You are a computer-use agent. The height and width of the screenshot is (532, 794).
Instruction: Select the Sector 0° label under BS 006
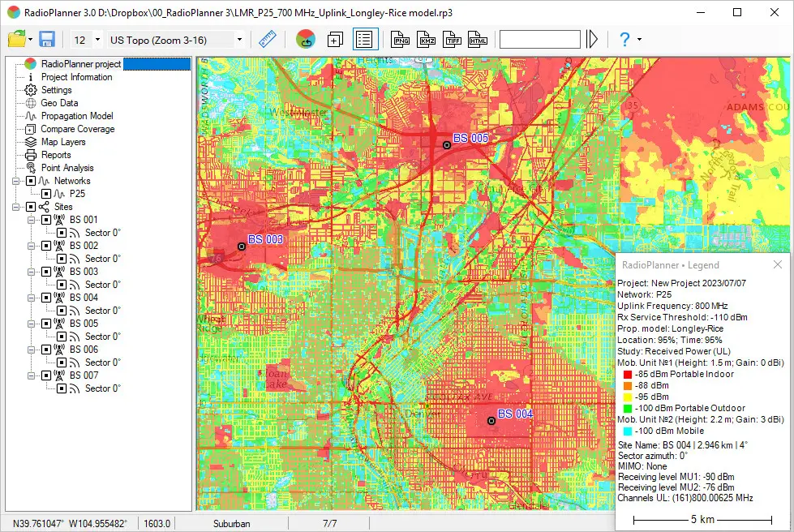click(103, 363)
